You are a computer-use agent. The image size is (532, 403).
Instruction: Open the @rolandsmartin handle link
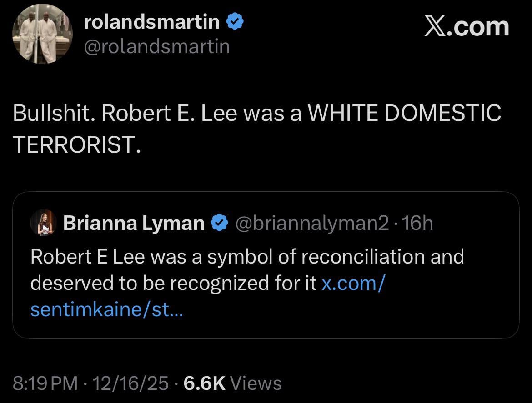(x=157, y=46)
